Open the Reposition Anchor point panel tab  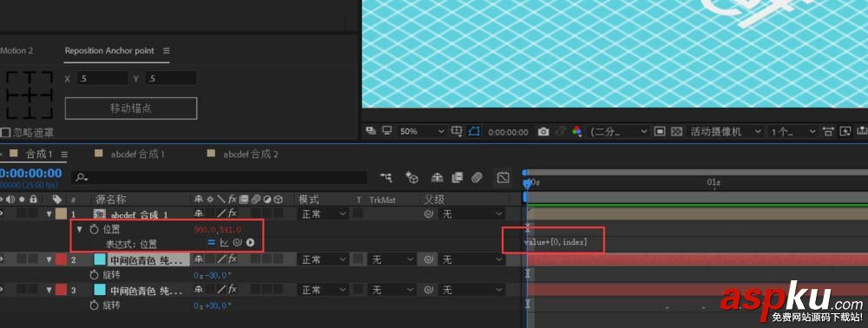pyautogui.click(x=109, y=50)
